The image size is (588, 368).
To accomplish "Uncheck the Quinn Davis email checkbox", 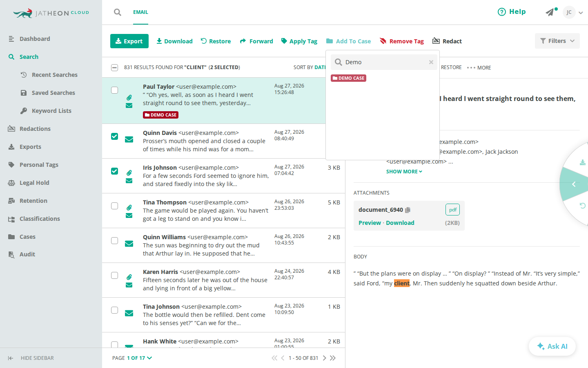I will coord(115,136).
